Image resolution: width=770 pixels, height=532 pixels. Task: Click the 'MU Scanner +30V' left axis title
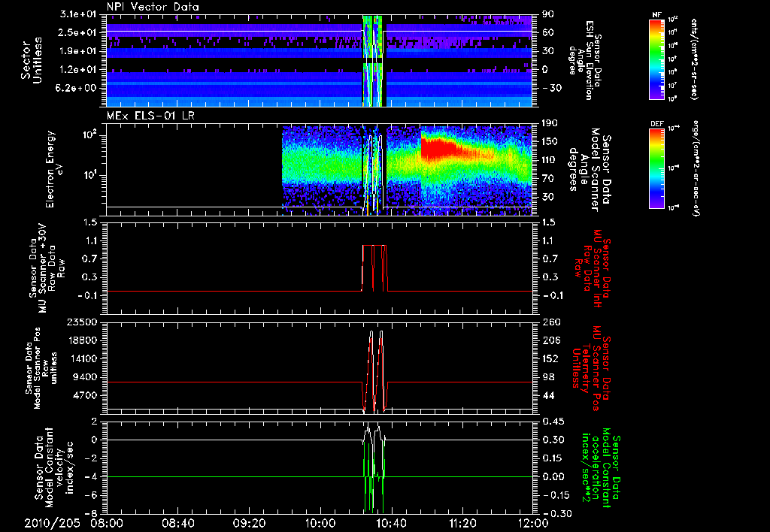point(47,269)
